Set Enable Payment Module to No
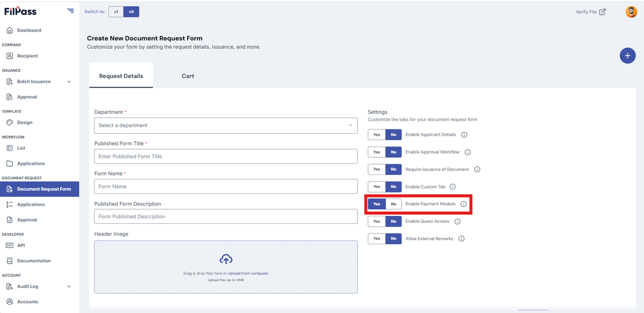 393,204
